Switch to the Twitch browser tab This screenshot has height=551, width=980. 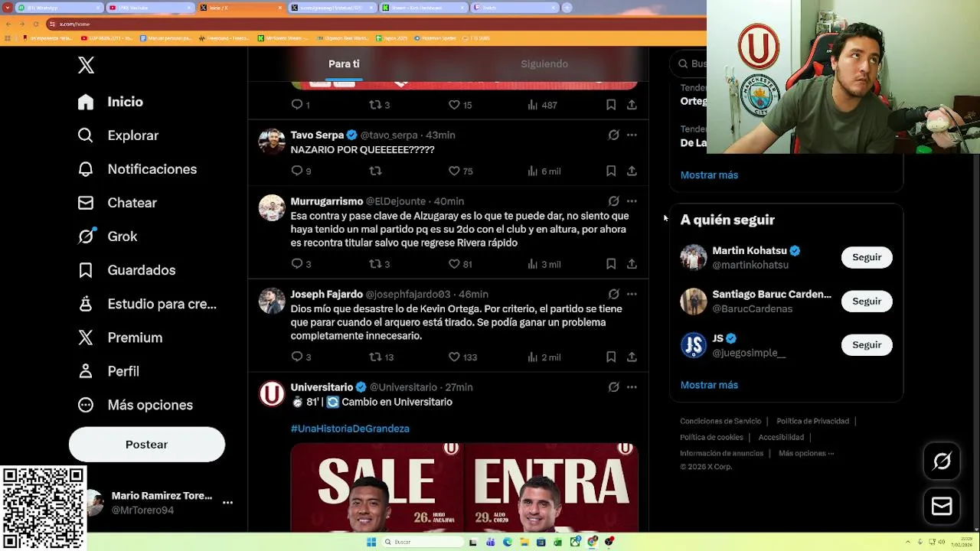pyautogui.click(x=515, y=8)
